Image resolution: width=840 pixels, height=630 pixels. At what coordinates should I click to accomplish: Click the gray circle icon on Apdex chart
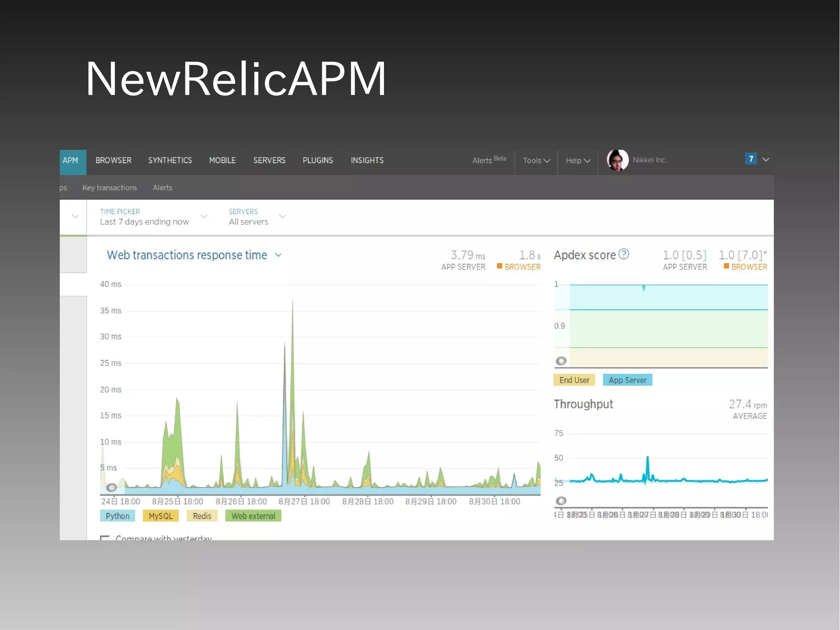pyautogui.click(x=561, y=361)
